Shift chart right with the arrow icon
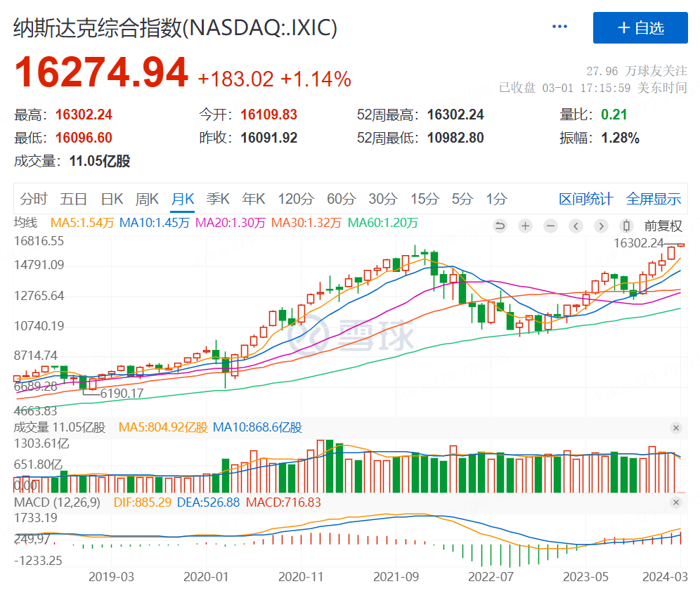Viewport: 700px width, 591px height. (601, 226)
